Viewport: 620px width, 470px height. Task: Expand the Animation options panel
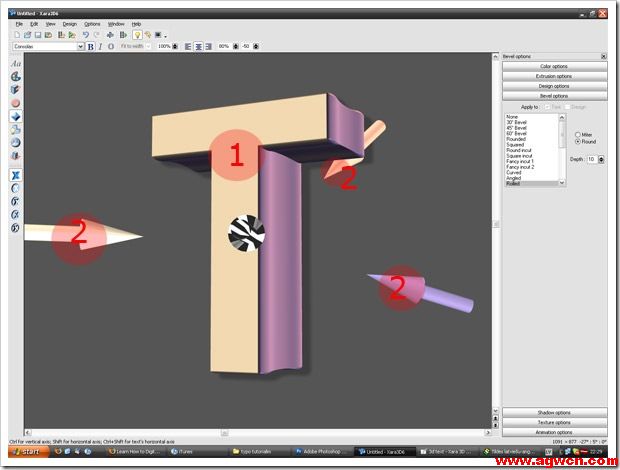(554, 432)
